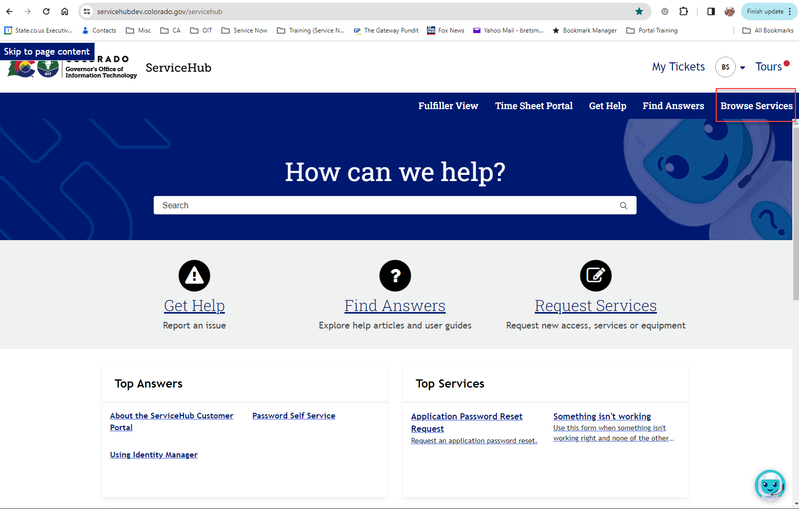
Task: Click the ServiceHub title
Action: click(x=178, y=68)
